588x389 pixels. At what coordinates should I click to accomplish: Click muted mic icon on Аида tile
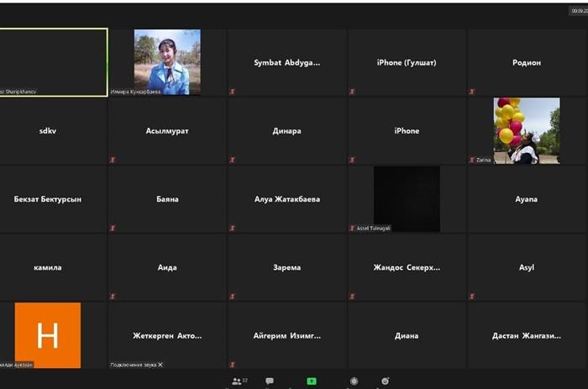point(113,296)
